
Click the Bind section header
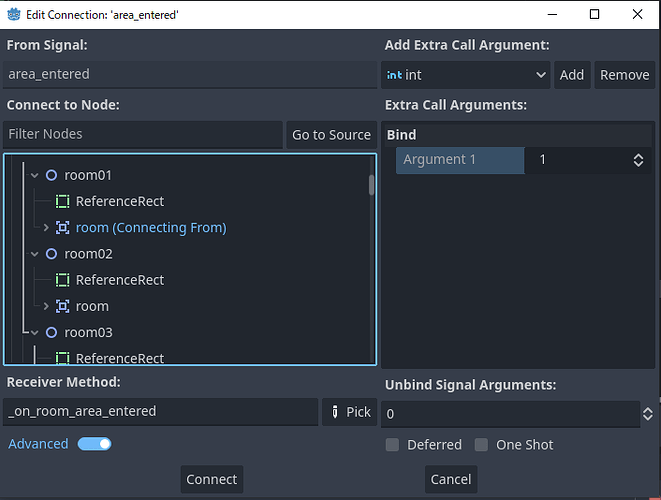coord(518,135)
